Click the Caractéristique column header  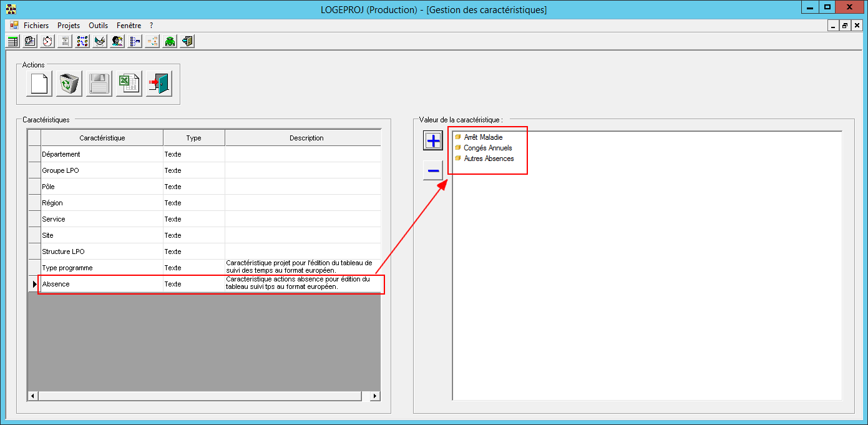point(102,138)
